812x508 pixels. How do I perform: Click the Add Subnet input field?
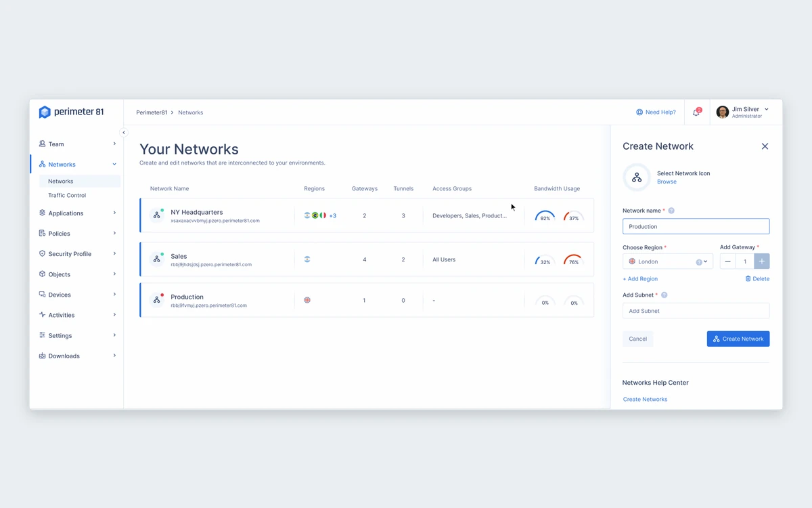[x=696, y=311]
